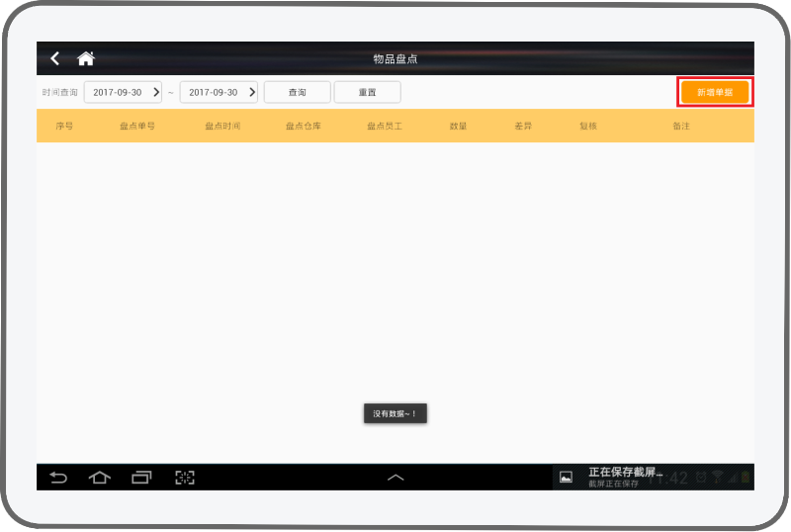Open the start date picker chevron

point(155,92)
